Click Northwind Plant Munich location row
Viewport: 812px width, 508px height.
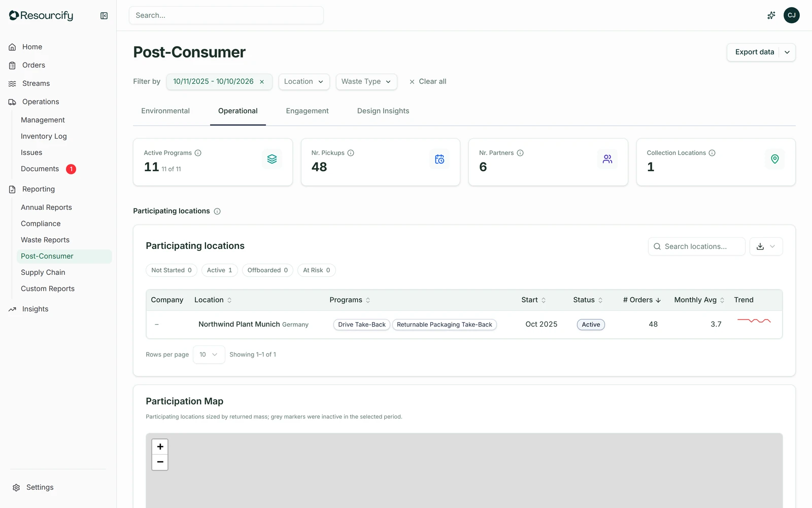(464, 325)
